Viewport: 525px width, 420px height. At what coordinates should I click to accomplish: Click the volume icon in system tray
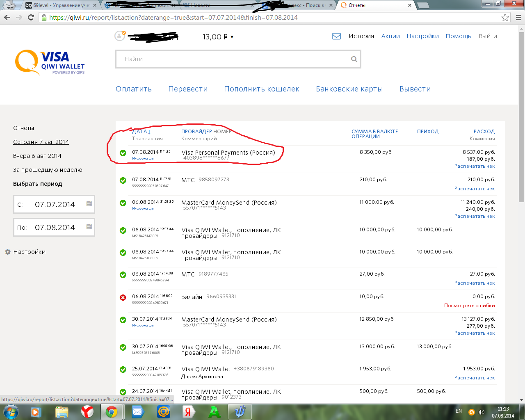482,412
